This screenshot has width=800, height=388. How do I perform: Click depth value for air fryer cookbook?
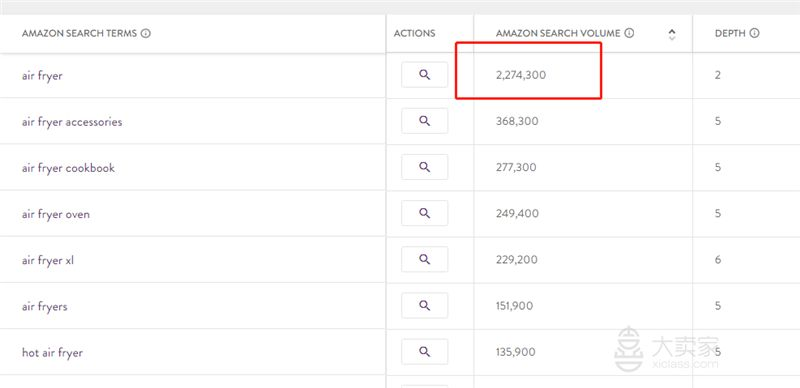coord(718,167)
